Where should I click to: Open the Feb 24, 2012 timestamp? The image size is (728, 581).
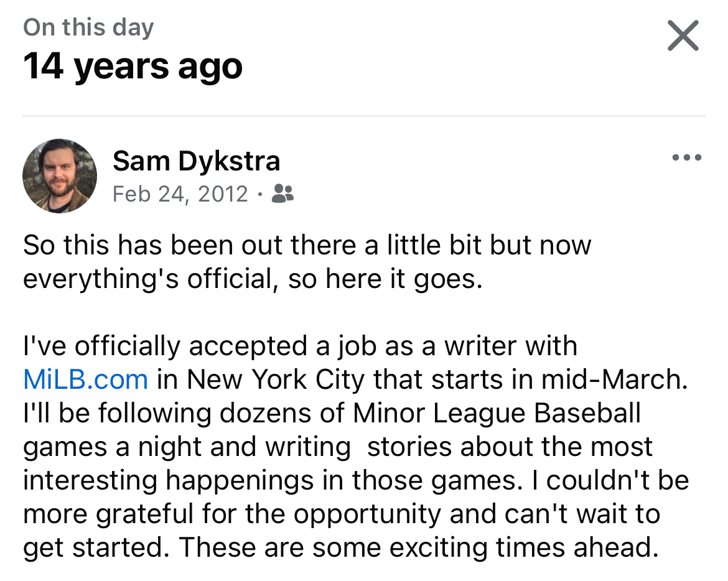[x=180, y=194]
